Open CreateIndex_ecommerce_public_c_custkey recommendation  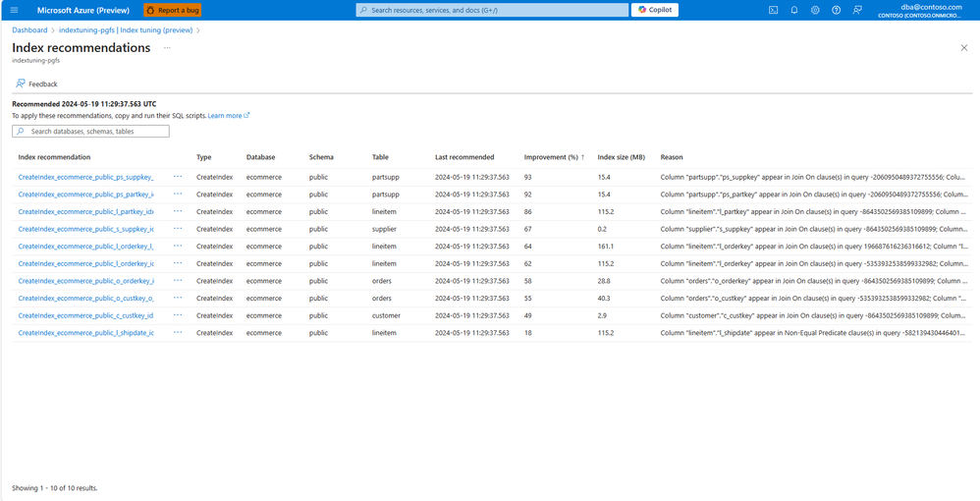coord(85,316)
